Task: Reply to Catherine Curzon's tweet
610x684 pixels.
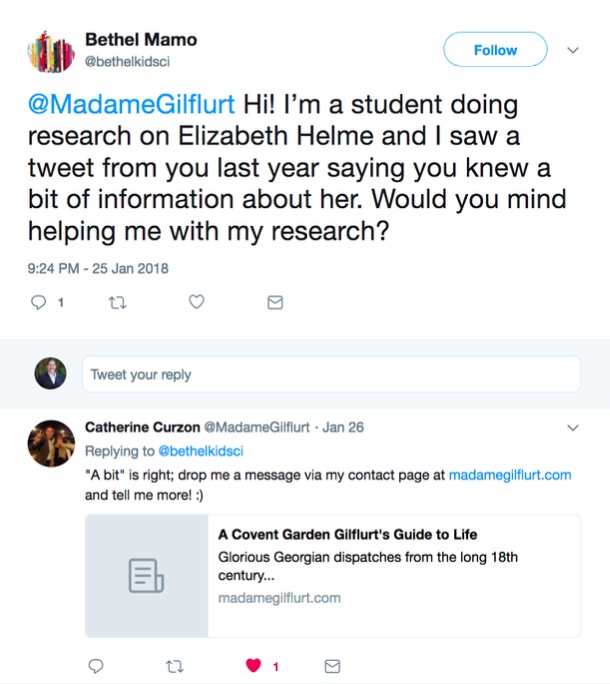Action: point(96,665)
